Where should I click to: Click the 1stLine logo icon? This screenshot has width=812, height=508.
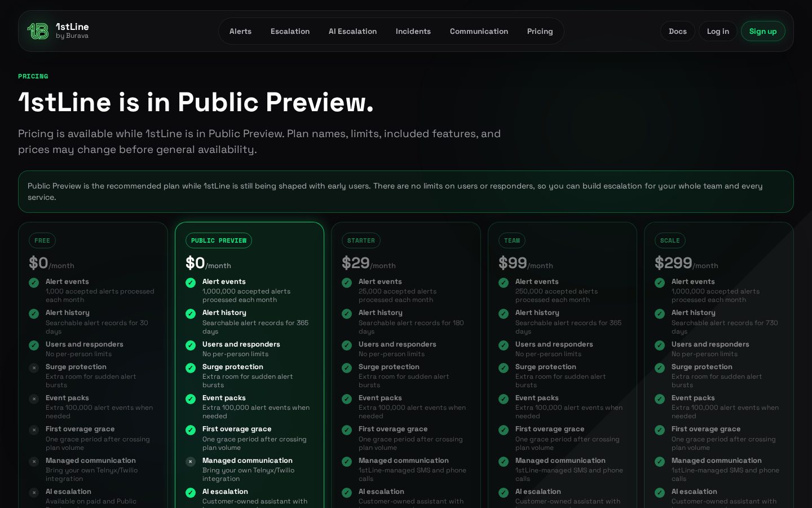click(38, 31)
